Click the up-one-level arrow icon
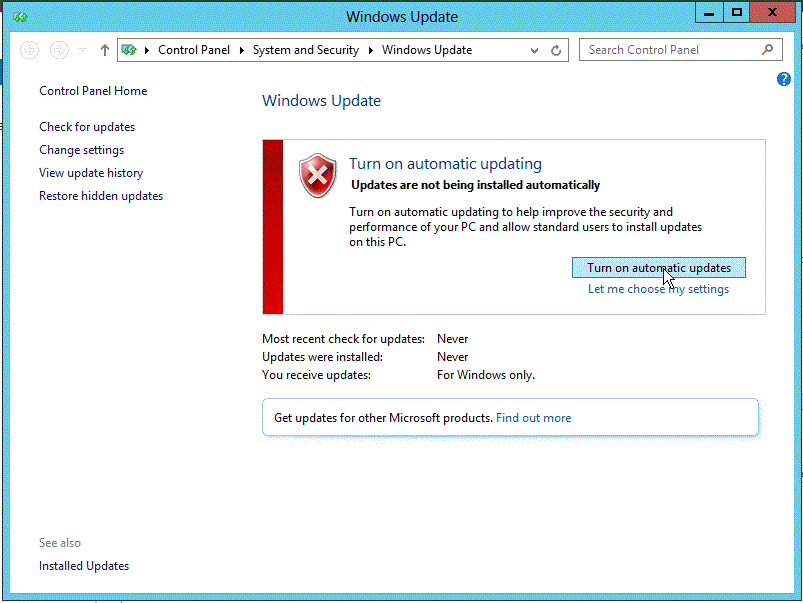Image resolution: width=803 pixels, height=603 pixels. [x=104, y=49]
